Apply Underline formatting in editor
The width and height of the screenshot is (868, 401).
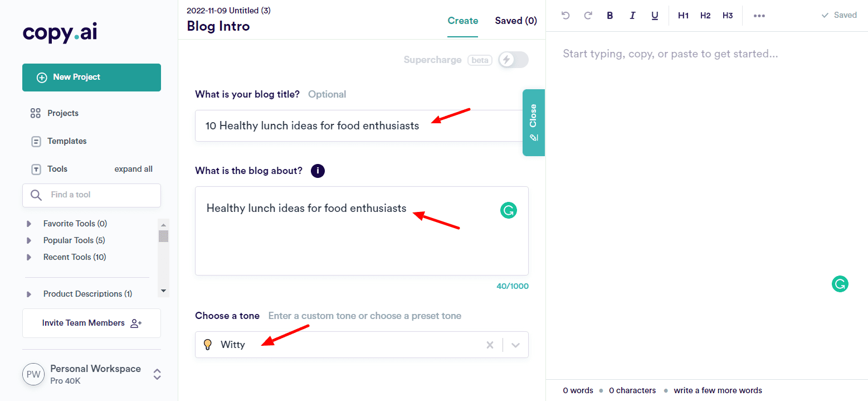655,16
